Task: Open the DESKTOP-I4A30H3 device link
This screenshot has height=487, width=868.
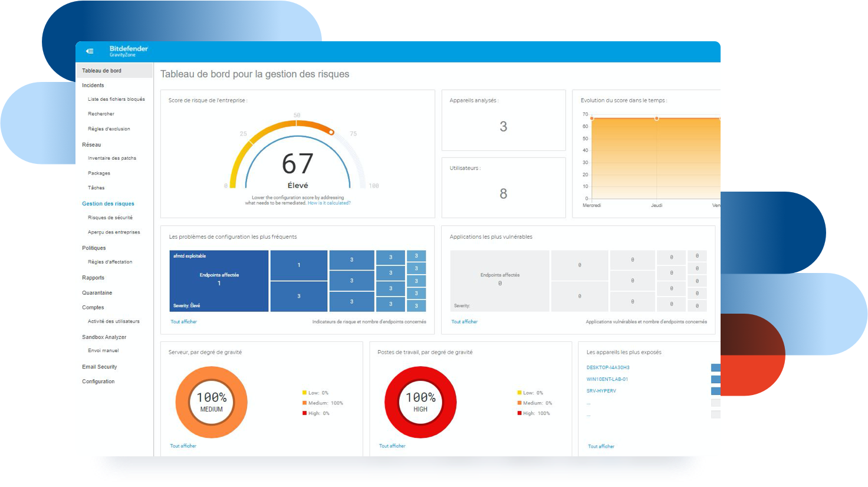Action: (608, 367)
